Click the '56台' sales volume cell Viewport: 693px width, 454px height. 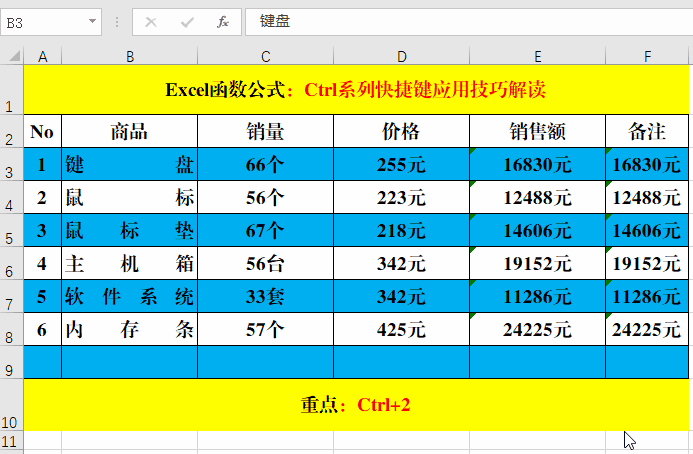click(x=265, y=263)
